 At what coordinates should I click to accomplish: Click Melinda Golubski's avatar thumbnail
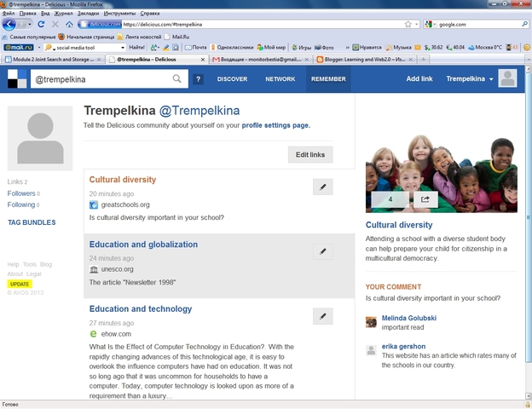[x=371, y=322]
